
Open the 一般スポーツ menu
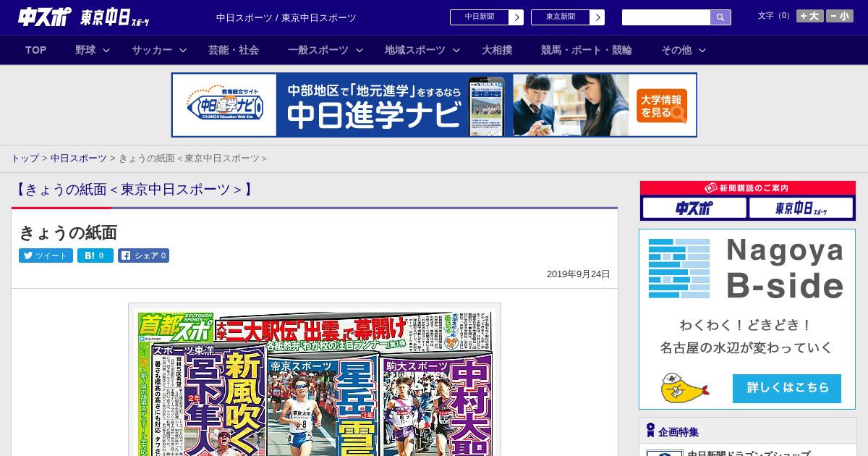[318, 50]
